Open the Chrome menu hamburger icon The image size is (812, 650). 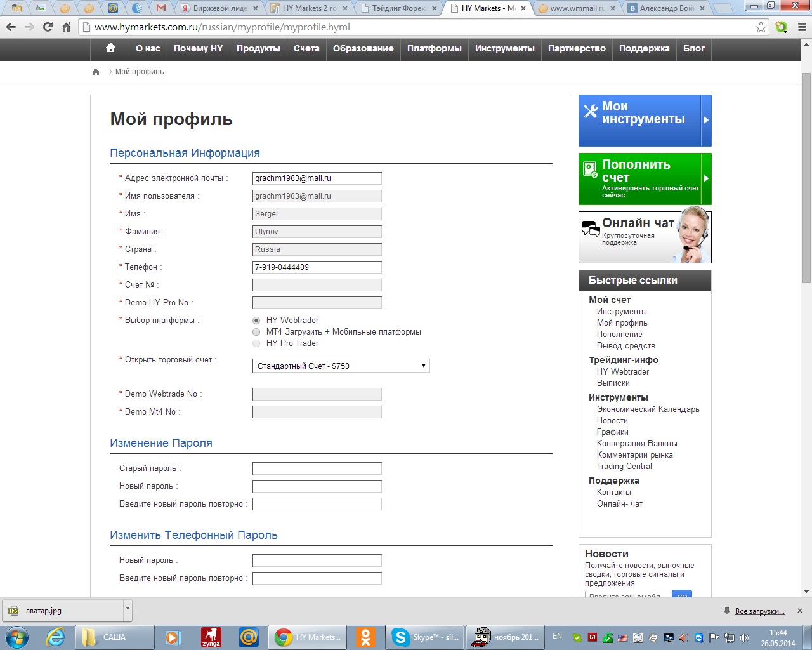point(801,27)
